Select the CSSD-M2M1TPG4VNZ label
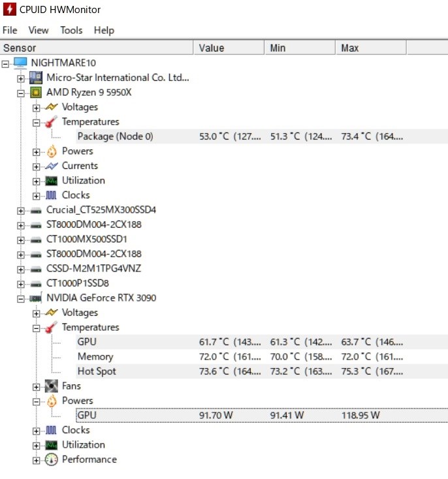 pyautogui.click(x=93, y=268)
